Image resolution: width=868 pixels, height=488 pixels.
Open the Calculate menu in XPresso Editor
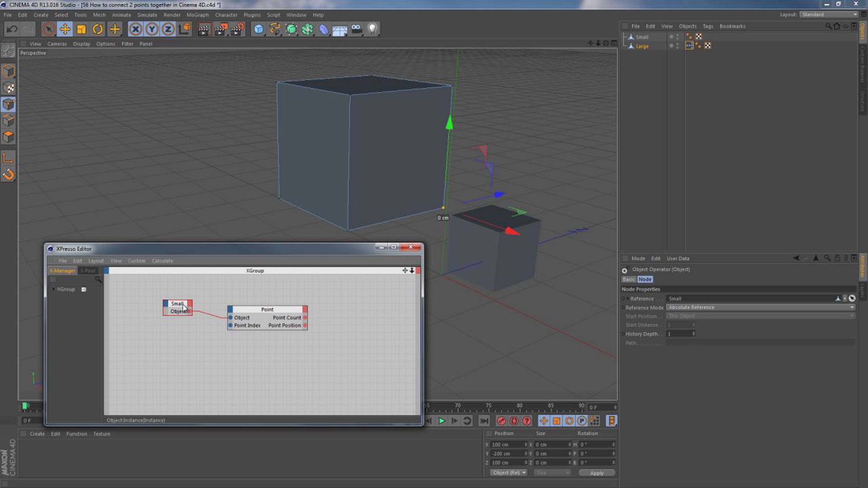(x=162, y=261)
